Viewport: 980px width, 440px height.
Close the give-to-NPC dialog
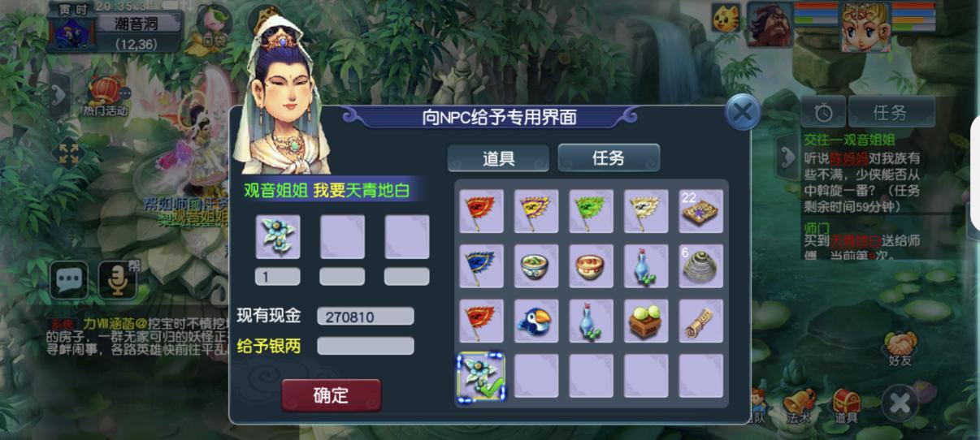(742, 113)
